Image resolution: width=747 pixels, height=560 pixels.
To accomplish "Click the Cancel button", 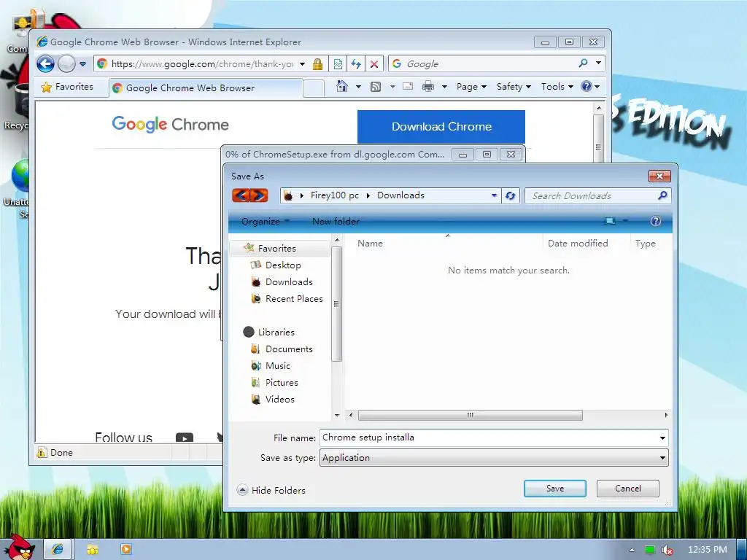I will coord(628,489).
